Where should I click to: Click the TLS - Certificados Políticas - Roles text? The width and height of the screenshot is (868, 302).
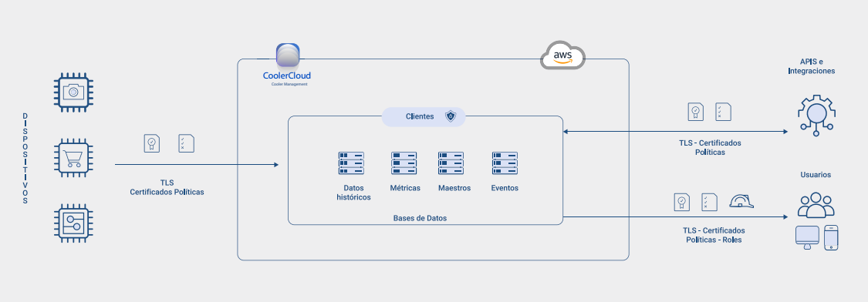[714, 235]
